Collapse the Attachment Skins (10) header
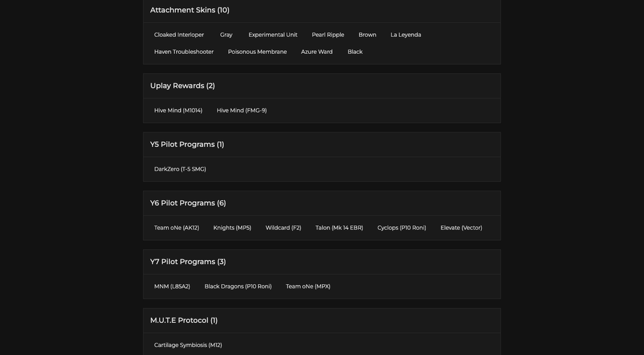 click(321, 11)
